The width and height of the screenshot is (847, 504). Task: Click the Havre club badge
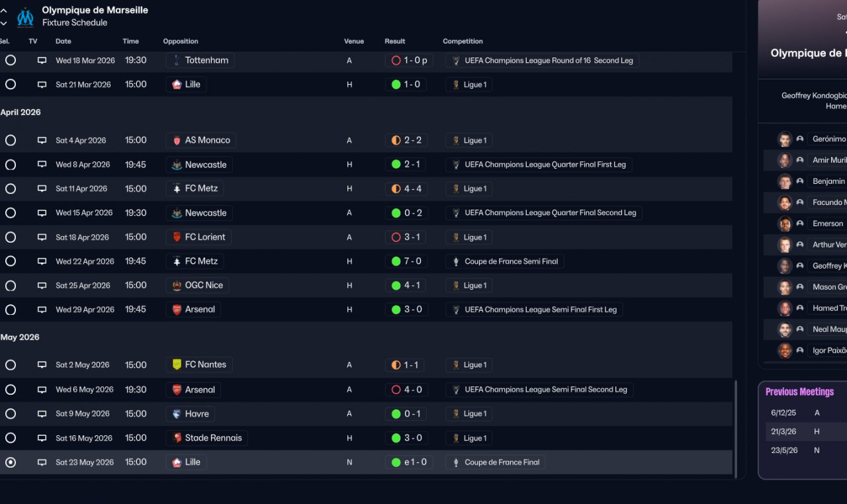[x=176, y=414]
